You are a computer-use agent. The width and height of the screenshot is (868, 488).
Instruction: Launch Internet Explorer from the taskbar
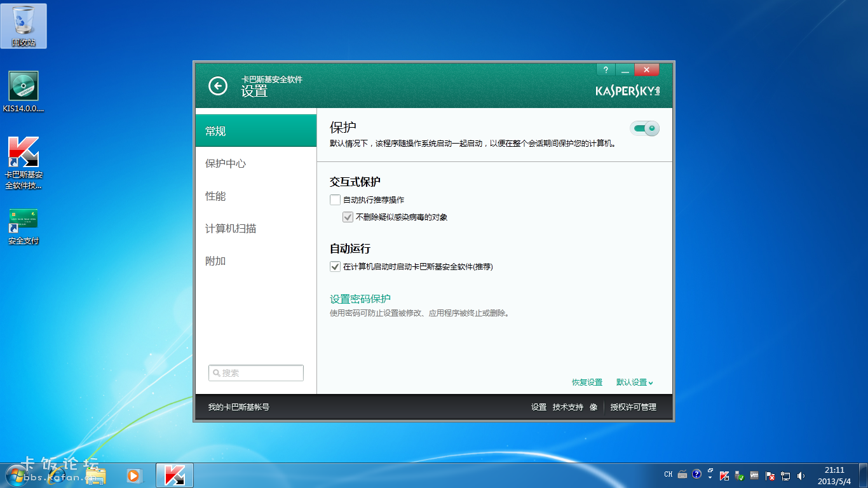pos(57,475)
